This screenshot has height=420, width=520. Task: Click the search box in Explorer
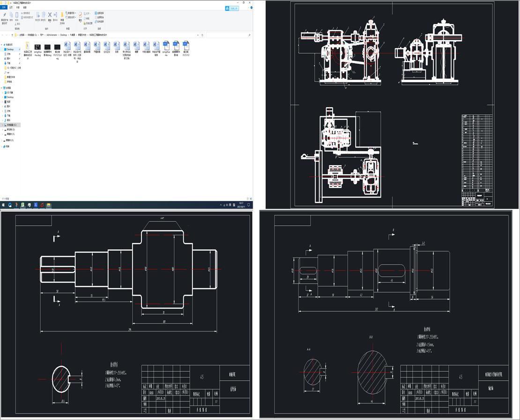pos(227,35)
